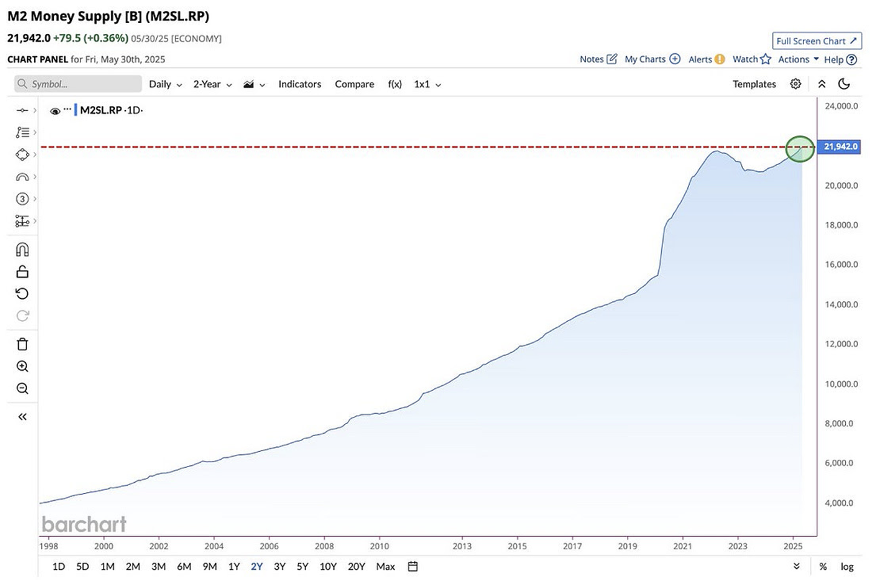Viewport: 870px width, 588px height.
Task: Zoom out of the chart
Action: (x=22, y=388)
